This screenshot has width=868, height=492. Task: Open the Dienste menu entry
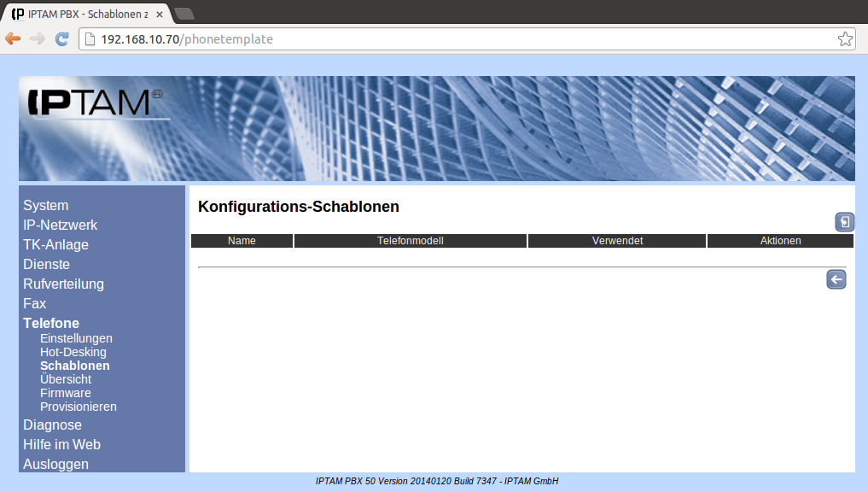click(x=46, y=265)
